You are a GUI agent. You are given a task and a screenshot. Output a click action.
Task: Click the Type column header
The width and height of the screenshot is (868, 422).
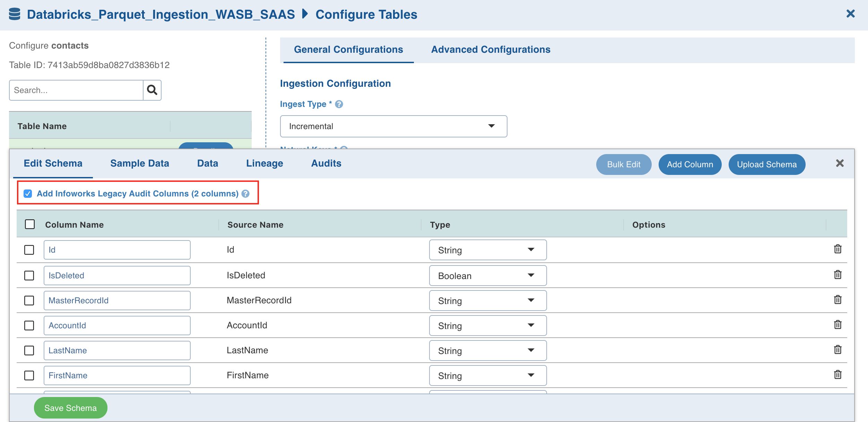[x=440, y=225]
